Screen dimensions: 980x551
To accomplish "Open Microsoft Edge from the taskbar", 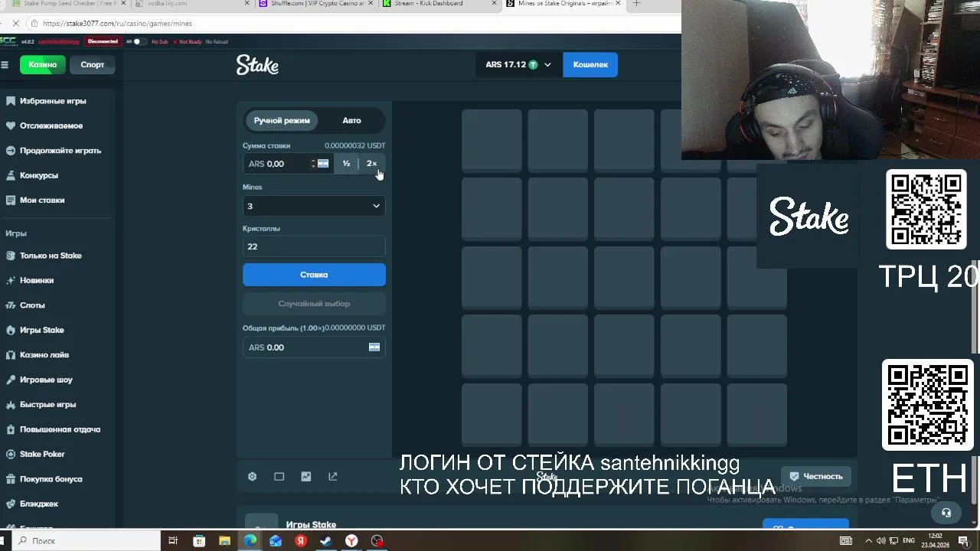I will point(250,541).
